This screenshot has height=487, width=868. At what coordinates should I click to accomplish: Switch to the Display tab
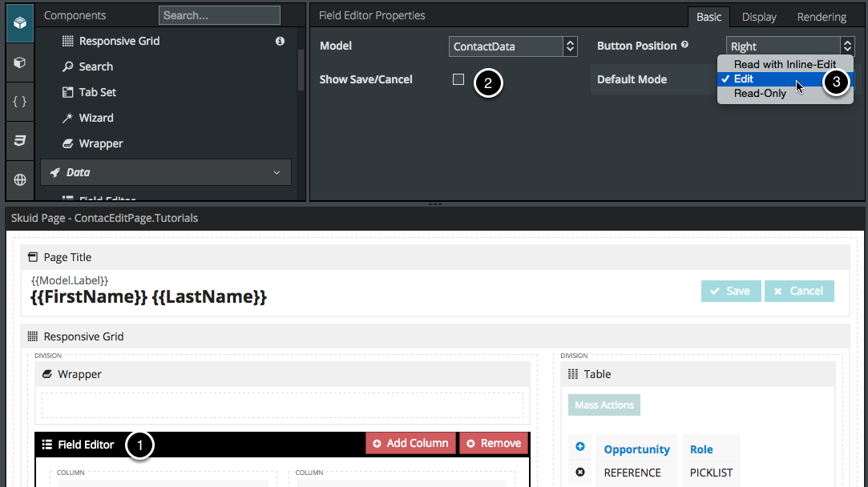pos(758,17)
